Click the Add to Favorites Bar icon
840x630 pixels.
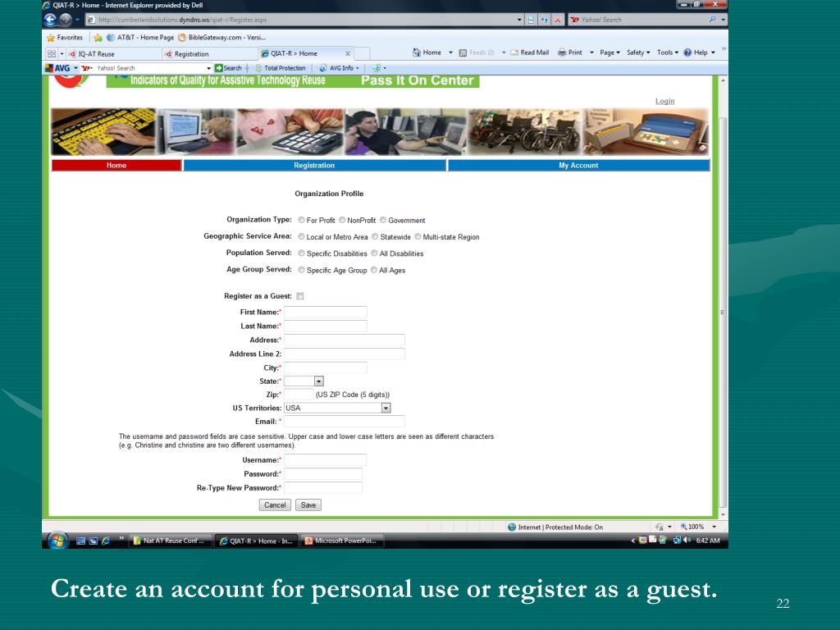pos(98,38)
